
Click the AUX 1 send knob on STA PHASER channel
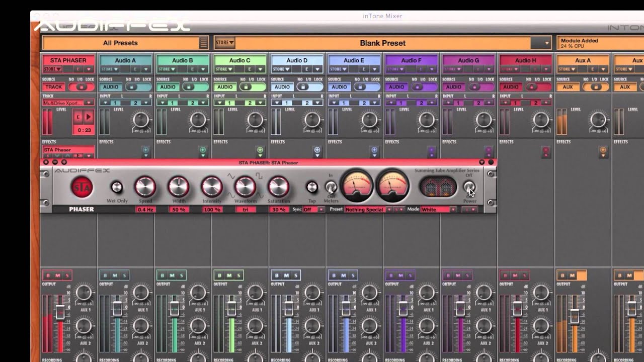[84, 293]
